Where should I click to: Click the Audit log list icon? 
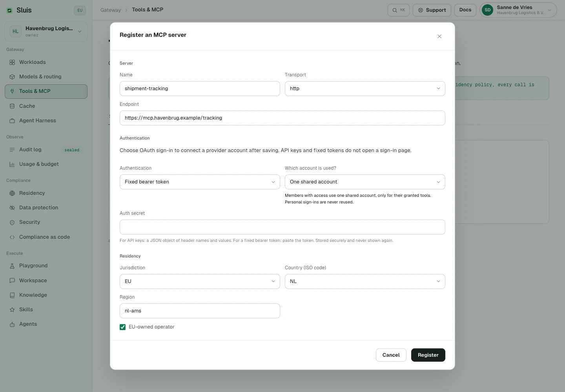12,150
